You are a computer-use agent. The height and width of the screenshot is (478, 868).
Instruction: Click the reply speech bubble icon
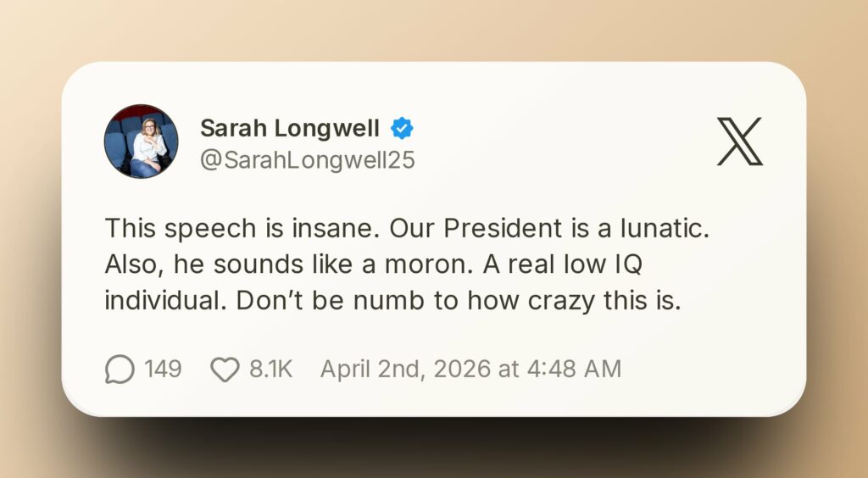(x=120, y=370)
